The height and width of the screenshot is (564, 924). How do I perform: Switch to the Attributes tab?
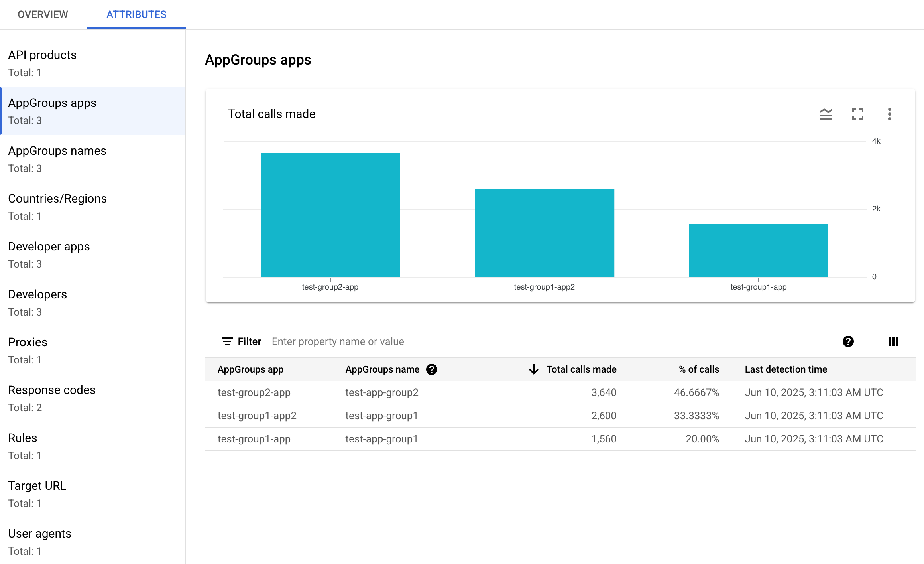coord(136,14)
